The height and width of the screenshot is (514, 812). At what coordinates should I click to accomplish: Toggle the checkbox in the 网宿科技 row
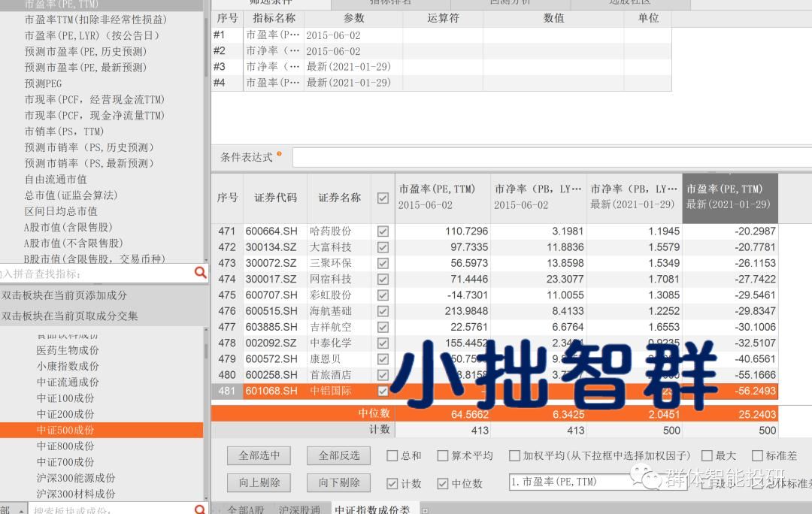click(x=383, y=280)
